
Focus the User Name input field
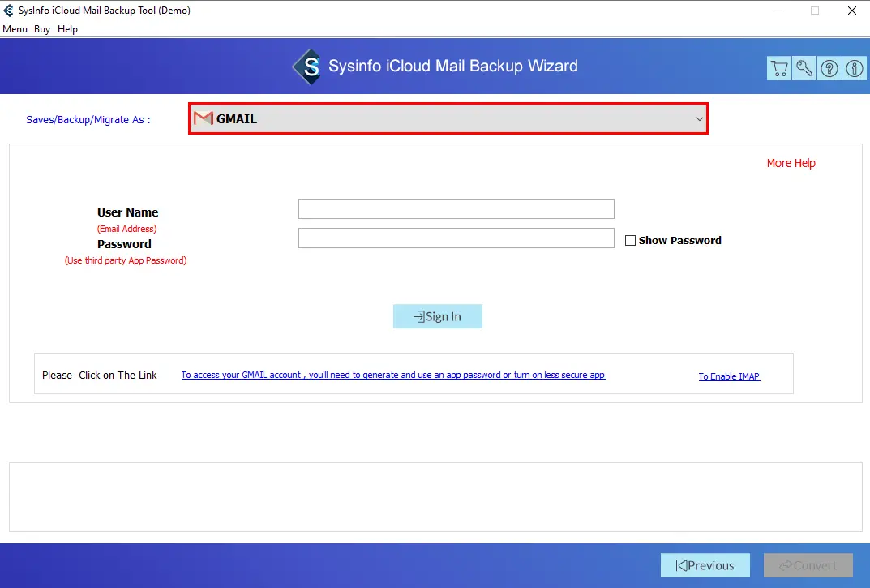click(456, 208)
